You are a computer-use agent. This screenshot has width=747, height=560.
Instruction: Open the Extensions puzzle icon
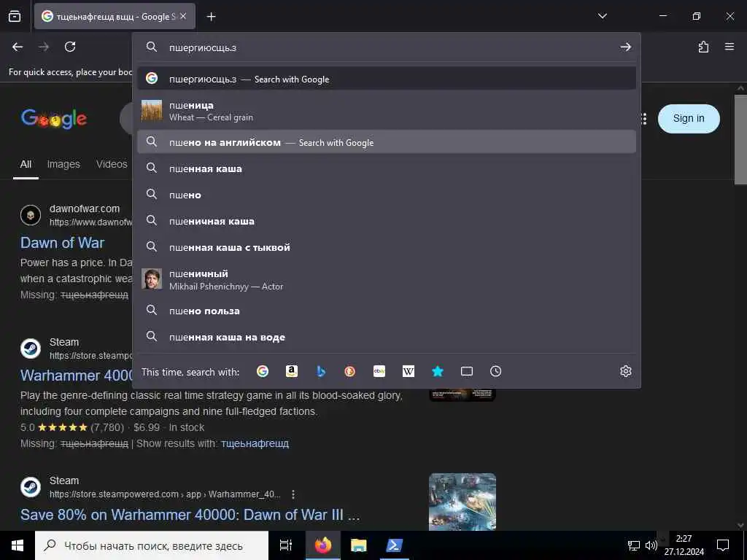[x=703, y=47]
